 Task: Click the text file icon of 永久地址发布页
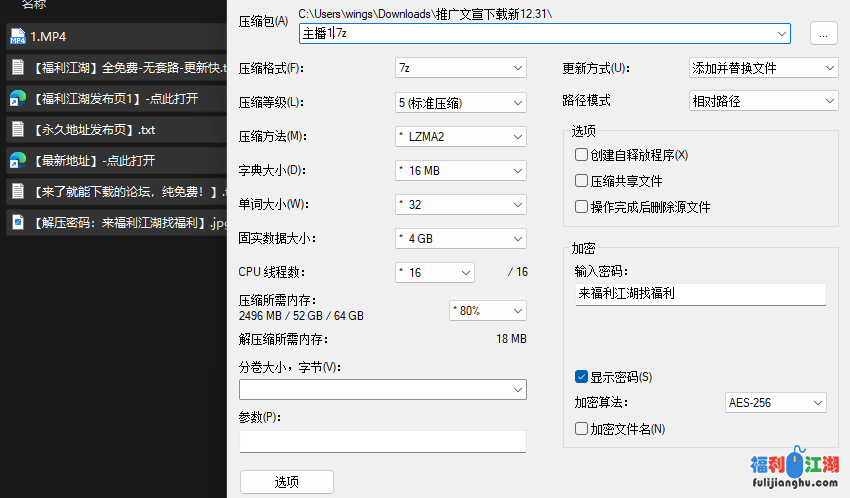[x=17, y=129]
